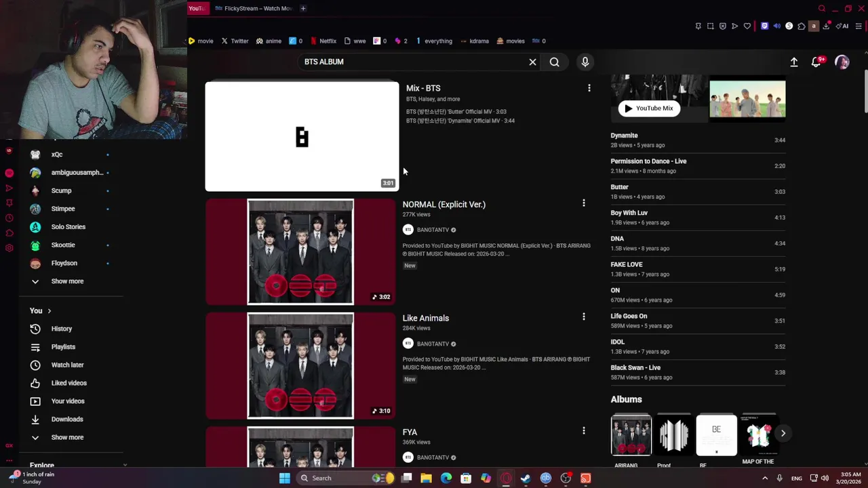Viewport: 868px width, 488px height.
Task: Open the browser AI assistant button
Action: (x=842, y=26)
